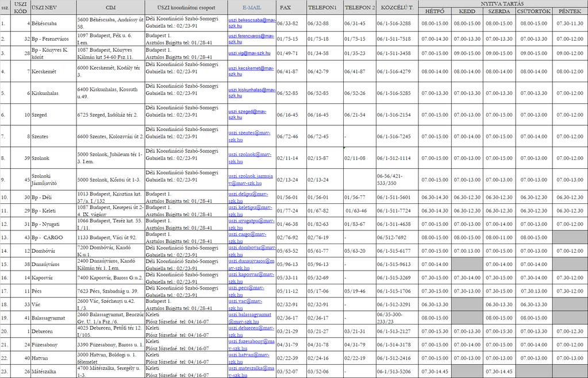Screen dimensions: 588x378
Task: Select the PÉNTEK column header
Action: [570, 11]
